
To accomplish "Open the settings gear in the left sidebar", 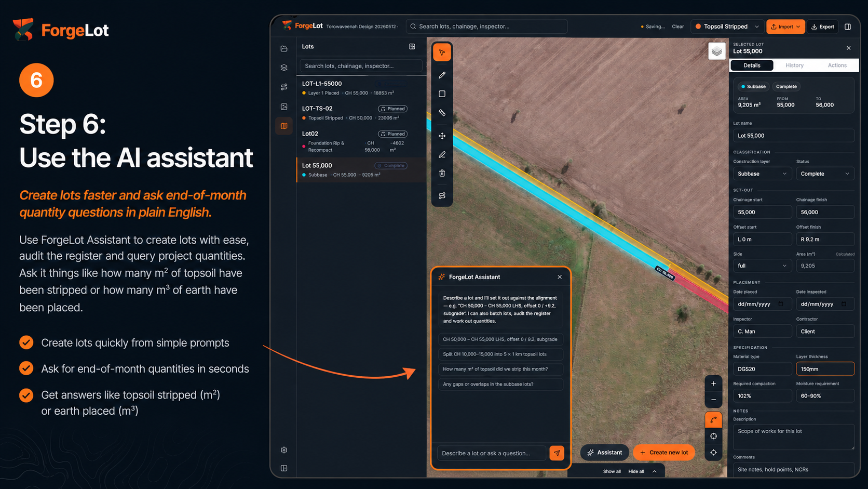I will (284, 450).
